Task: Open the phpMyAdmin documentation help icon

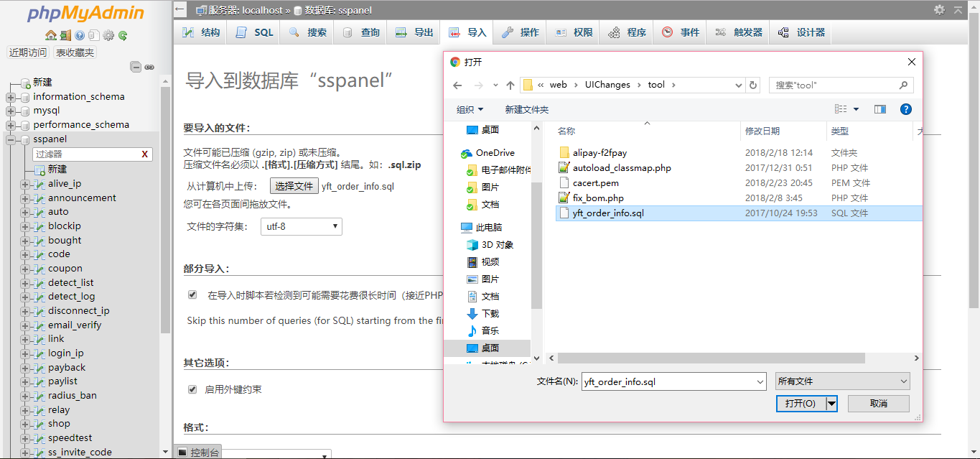Action: 80,35
